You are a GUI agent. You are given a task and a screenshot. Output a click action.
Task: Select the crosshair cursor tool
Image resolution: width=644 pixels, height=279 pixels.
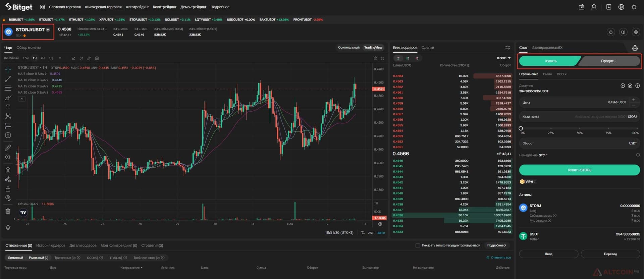pos(8,69)
